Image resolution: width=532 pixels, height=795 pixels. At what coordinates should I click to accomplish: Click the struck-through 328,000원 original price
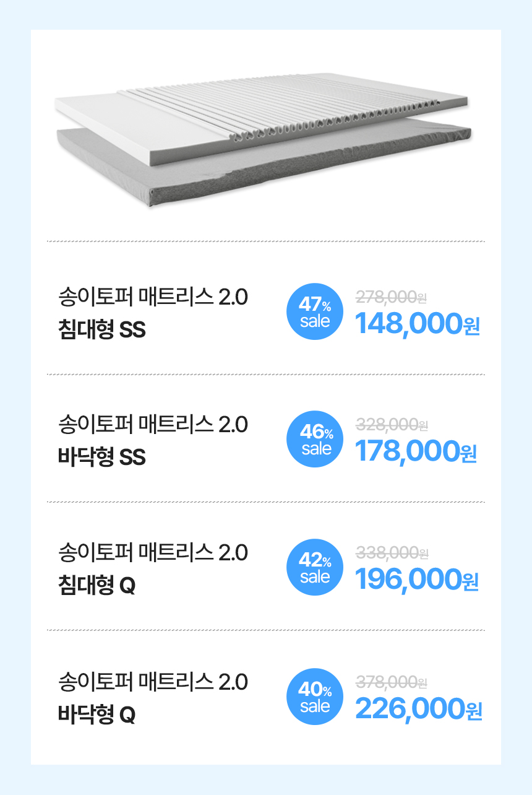392,425
